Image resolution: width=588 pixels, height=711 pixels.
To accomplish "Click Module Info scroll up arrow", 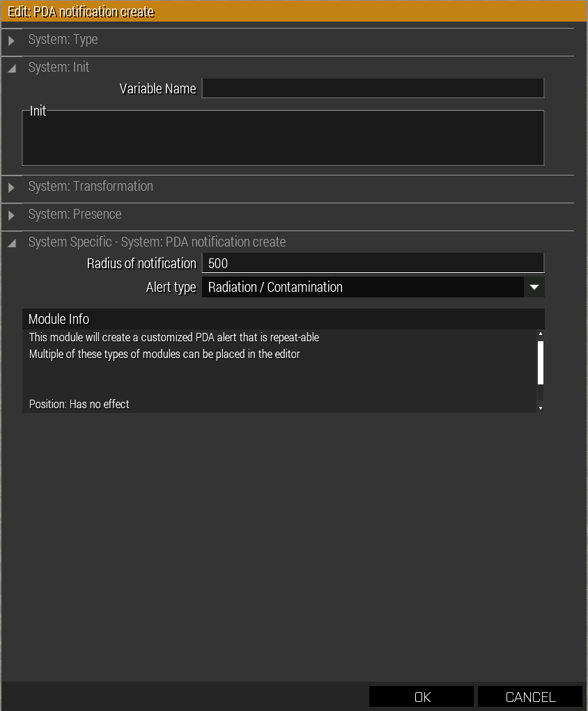I will coord(541,334).
